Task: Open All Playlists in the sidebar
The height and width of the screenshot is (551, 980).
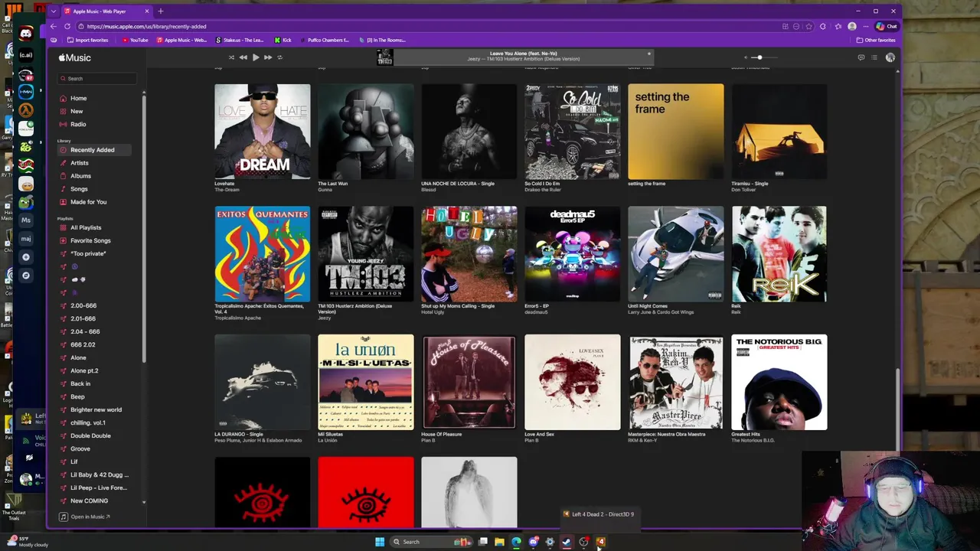Action: pos(86,227)
